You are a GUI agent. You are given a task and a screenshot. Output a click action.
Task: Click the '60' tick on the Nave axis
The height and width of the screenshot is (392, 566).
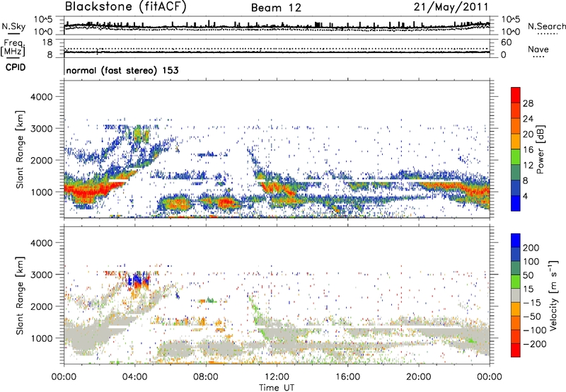(x=506, y=42)
